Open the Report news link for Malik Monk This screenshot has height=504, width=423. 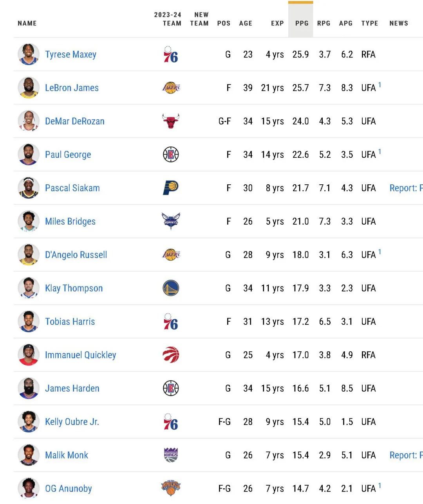tap(406, 455)
